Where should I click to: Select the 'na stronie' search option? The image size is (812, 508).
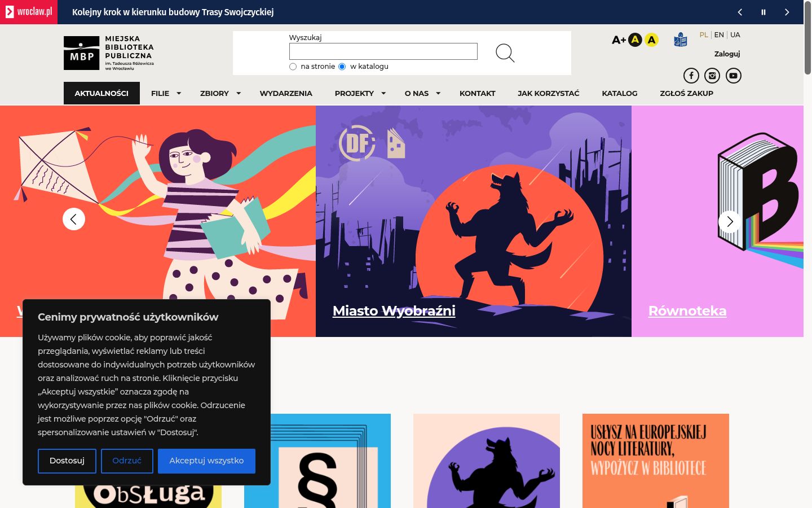tap(293, 67)
